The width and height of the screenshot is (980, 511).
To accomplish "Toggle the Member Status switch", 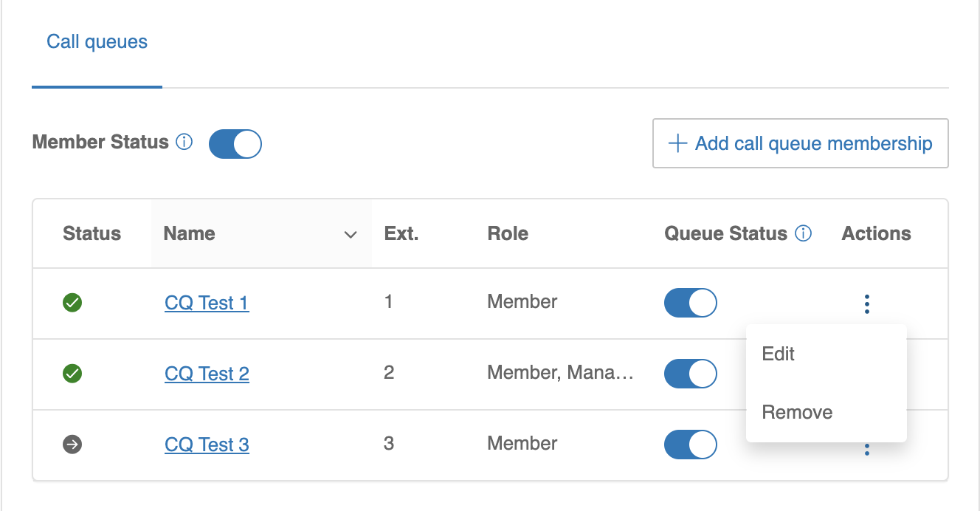I will click(x=235, y=144).
